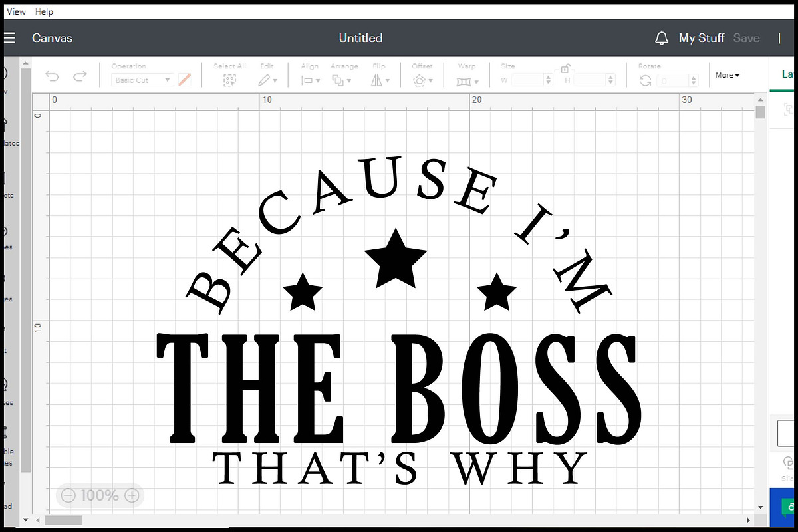Viewport: 798px width, 532px height.
Task: Open the More toolbar dropdown
Action: tap(728, 76)
